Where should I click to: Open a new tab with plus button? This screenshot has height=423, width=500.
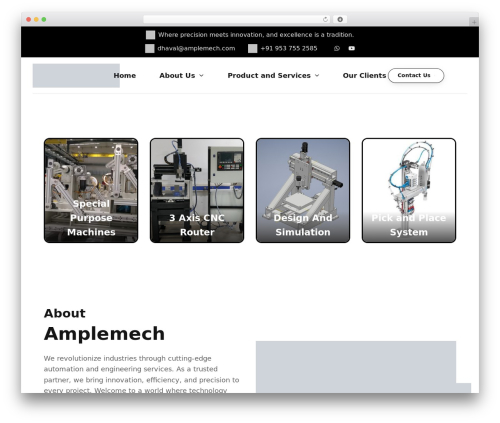(474, 22)
